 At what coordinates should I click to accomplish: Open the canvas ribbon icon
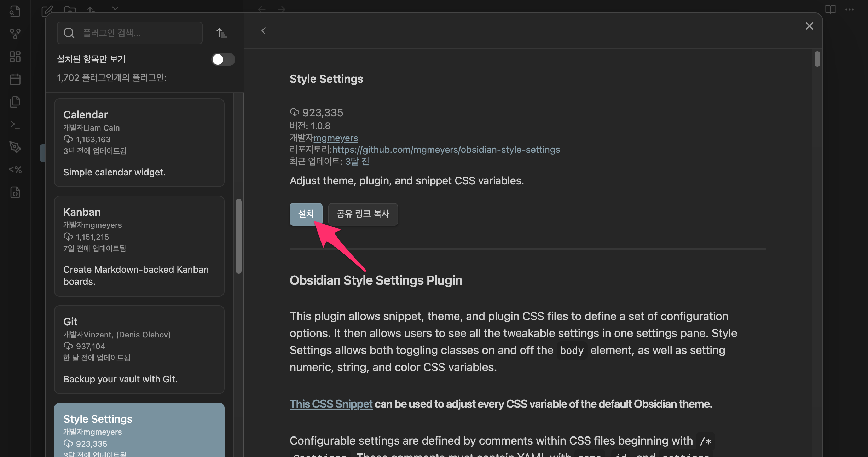[x=15, y=57]
